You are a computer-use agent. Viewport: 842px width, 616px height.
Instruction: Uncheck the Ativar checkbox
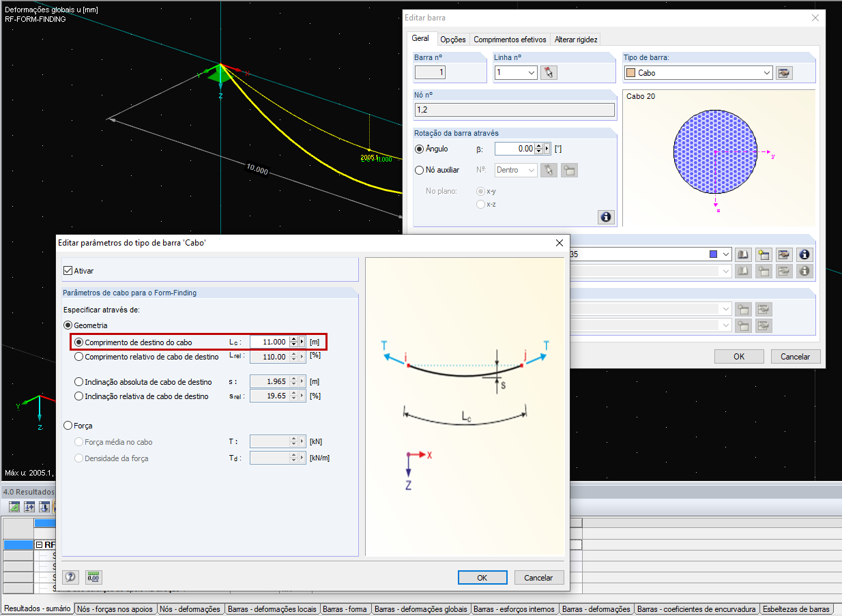point(68,271)
